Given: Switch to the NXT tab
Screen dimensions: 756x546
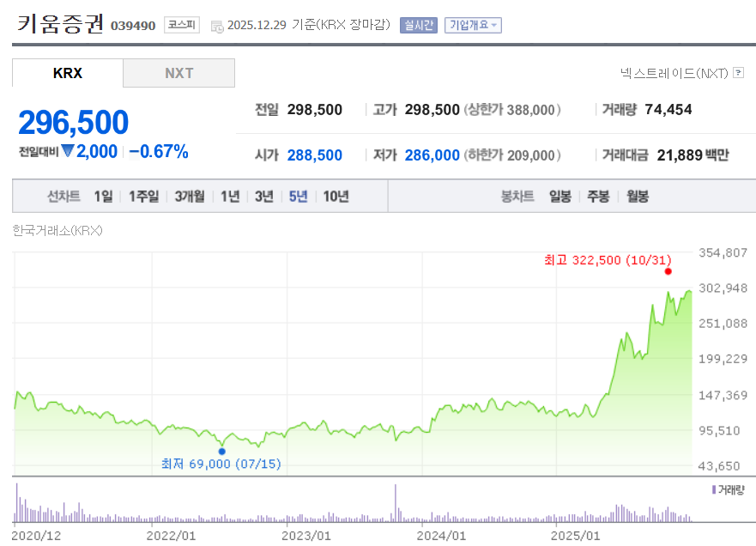Looking at the screenshot, I should (x=178, y=73).
